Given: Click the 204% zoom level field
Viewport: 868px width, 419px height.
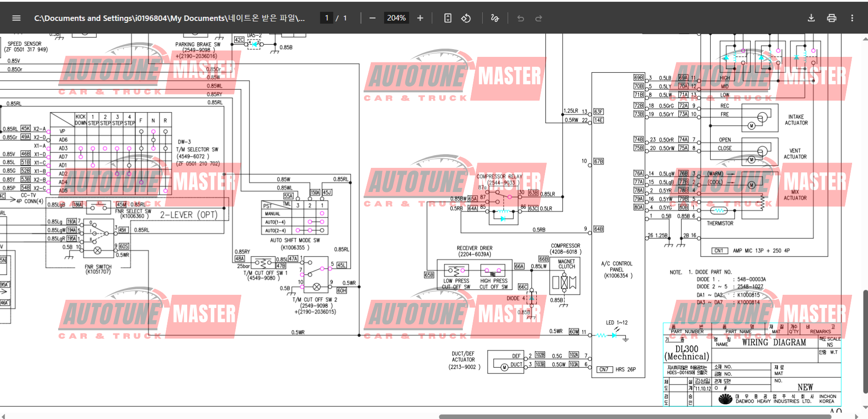Looking at the screenshot, I should pyautogui.click(x=396, y=18).
